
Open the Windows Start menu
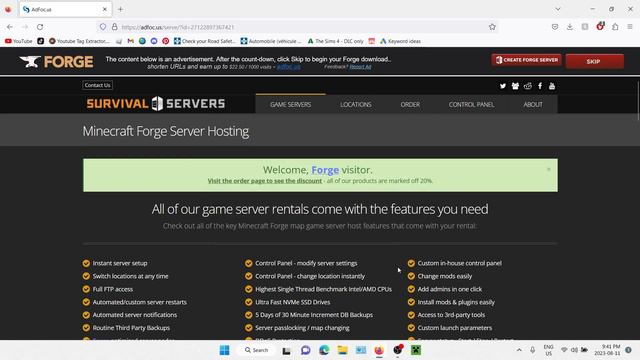click(224, 350)
